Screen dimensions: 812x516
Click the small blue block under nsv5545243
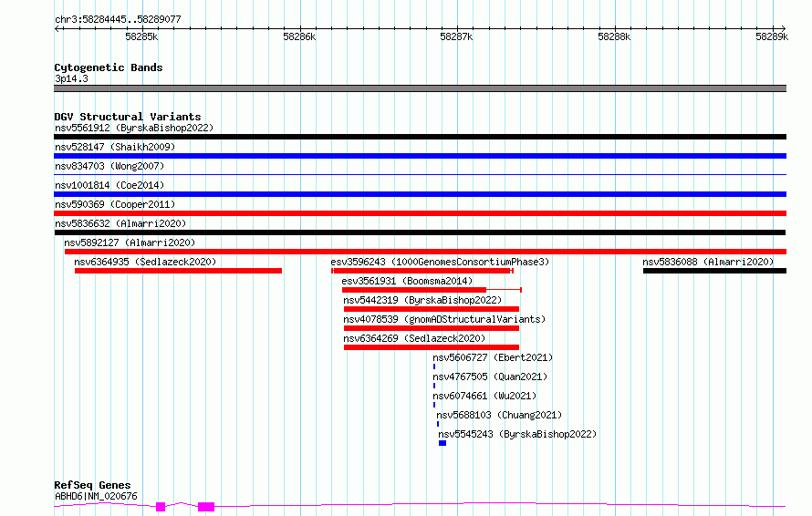pyautogui.click(x=442, y=443)
